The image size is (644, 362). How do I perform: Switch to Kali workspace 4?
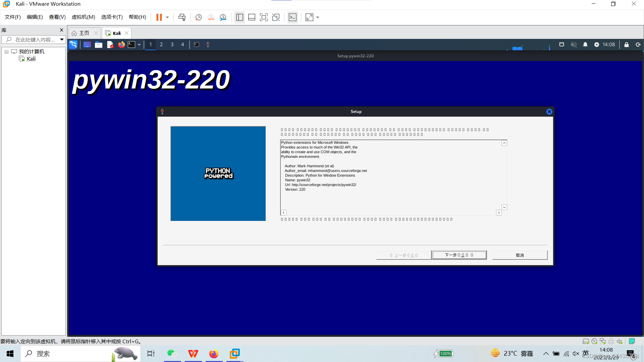[183, 45]
